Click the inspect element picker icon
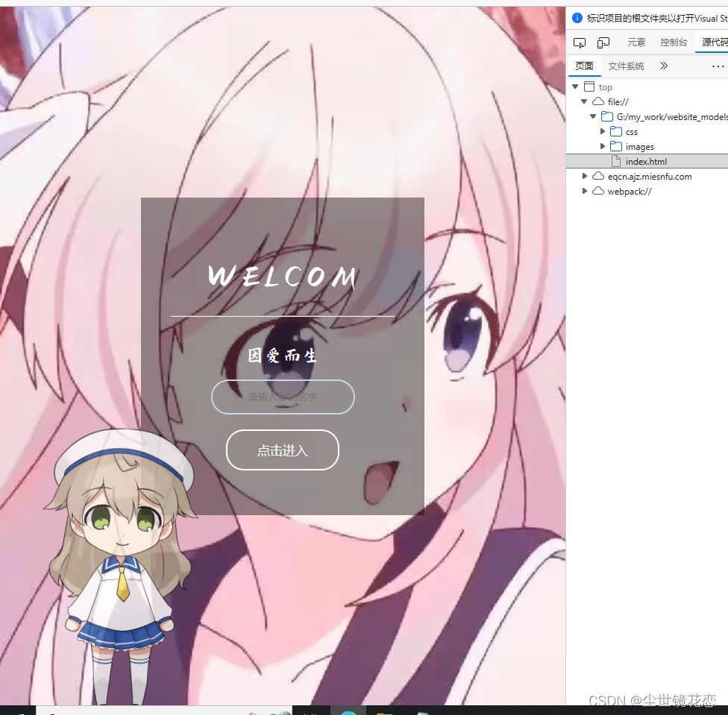This screenshot has height=715, width=728. pos(580,42)
